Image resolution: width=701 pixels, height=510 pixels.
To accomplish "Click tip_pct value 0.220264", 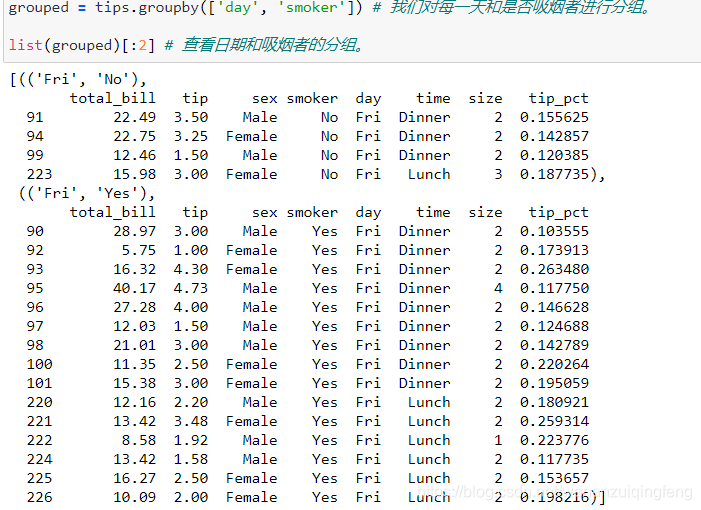I will pos(554,364).
